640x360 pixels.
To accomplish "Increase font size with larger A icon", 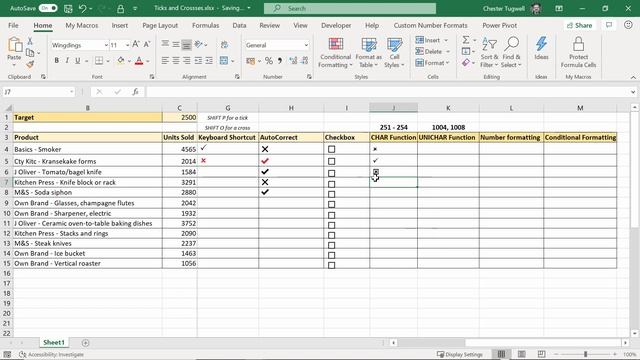I will tap(136, 44).
